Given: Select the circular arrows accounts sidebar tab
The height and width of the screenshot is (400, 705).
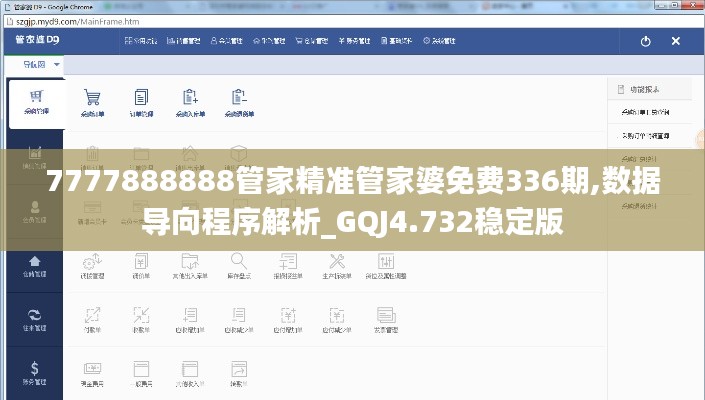Looking at the screenshot, I should 35,320.
